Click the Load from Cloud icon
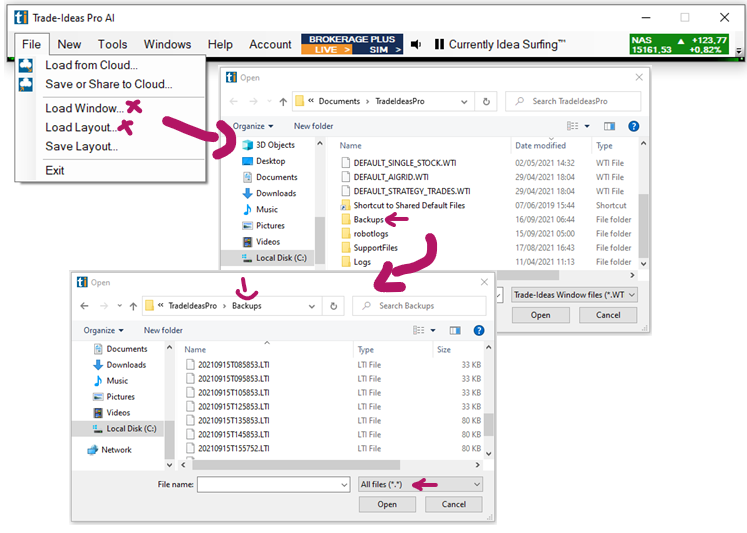This screenshot has width=747, height=533. tap(26, 65)
